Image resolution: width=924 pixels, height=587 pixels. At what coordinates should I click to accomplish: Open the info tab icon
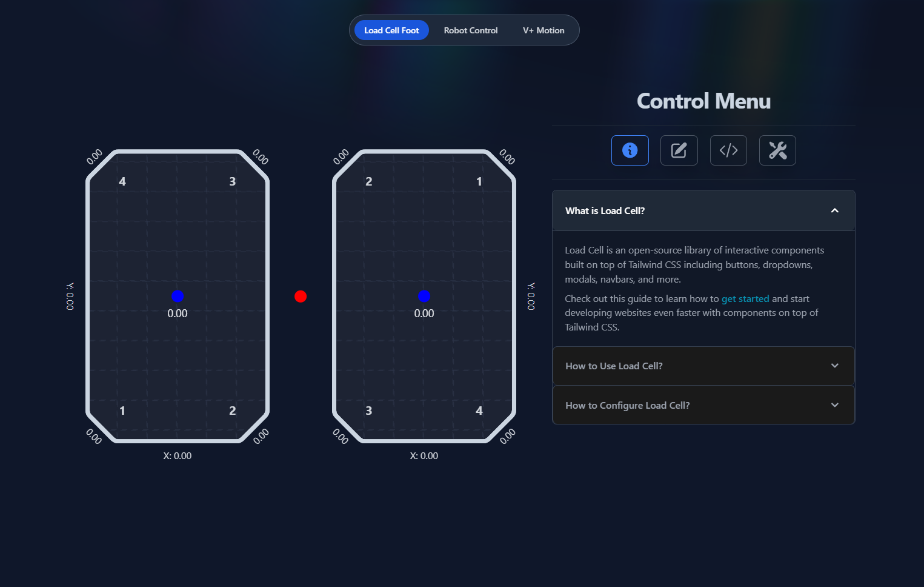(630, 150)
